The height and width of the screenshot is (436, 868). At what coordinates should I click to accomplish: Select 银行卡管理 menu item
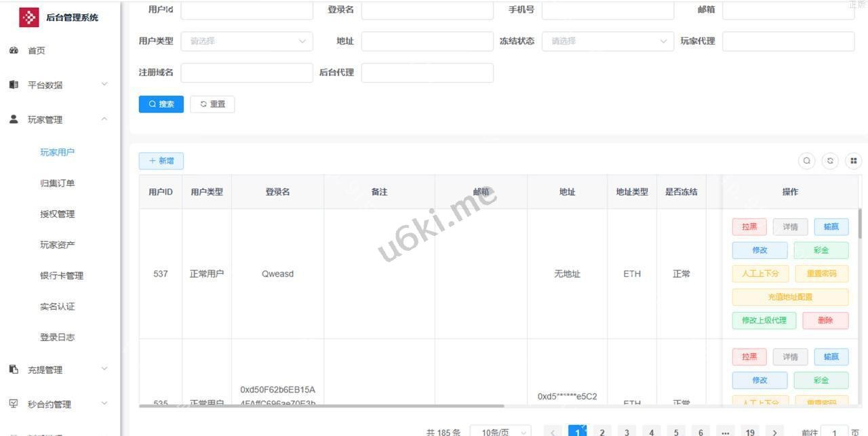(62, 276)
